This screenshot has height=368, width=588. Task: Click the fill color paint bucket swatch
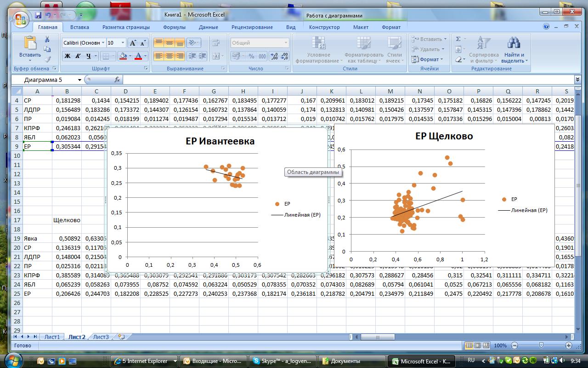(x=123, y=56)
